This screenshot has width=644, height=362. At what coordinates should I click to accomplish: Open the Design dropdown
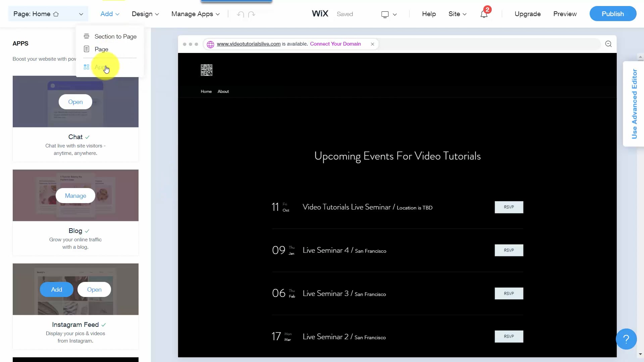click(145, 14)
